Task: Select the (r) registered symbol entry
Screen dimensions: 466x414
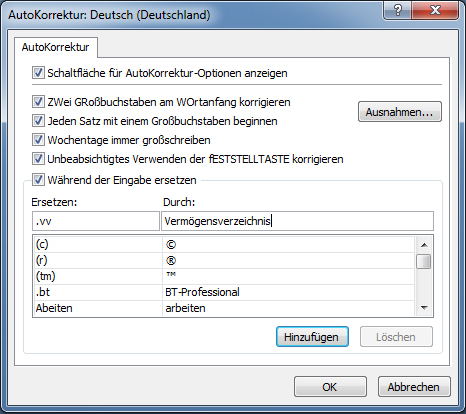Action: tap(224, 260)
